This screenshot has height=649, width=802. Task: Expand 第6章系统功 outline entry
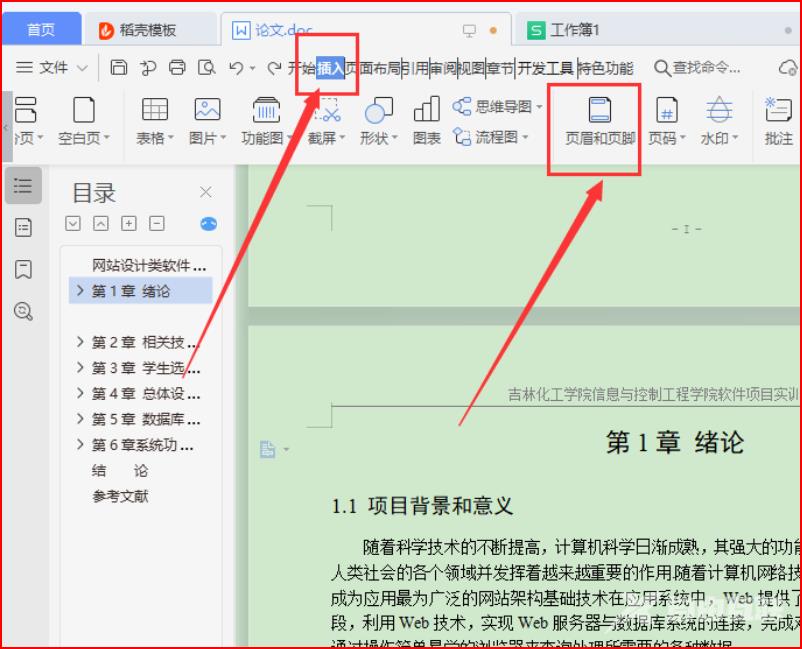[x=80, y=444]
